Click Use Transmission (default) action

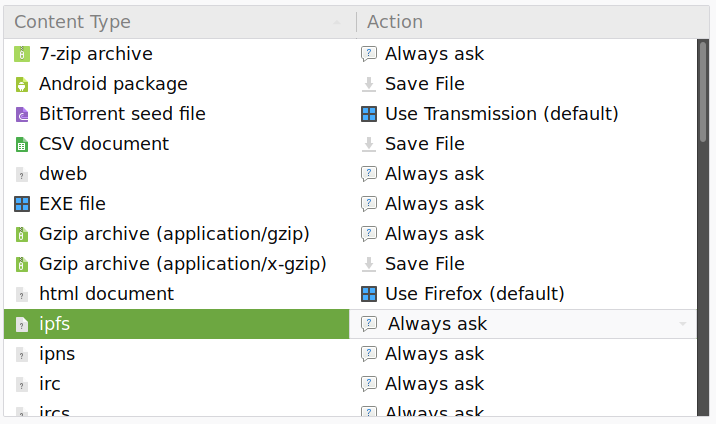click(x=501, y=114)
